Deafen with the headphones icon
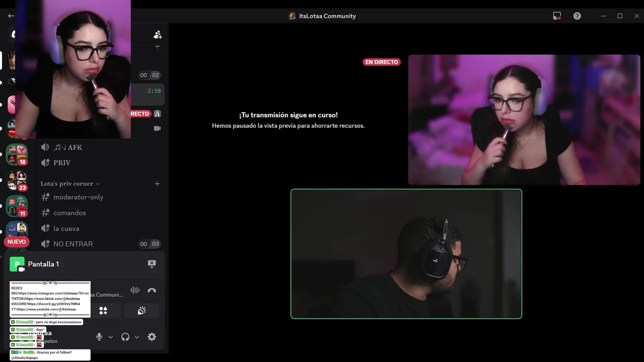This screenshot has width=644, height=362. click(x=125, y=337)
